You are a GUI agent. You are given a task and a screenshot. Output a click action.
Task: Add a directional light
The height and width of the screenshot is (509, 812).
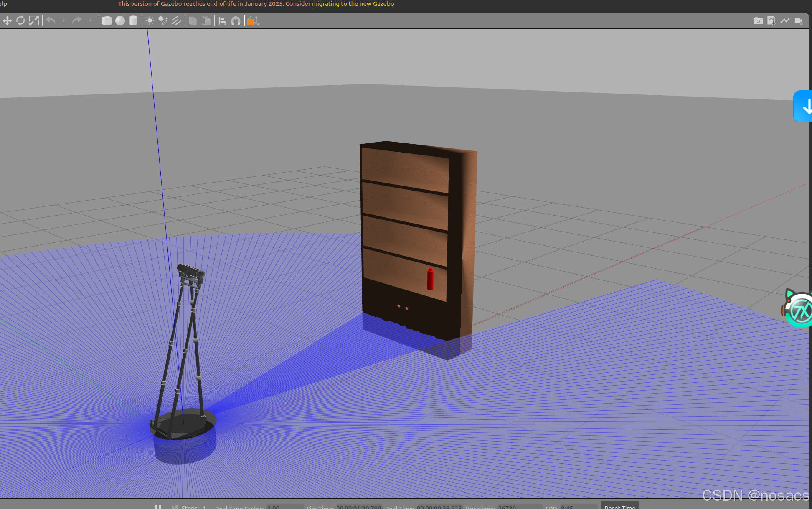176,21
